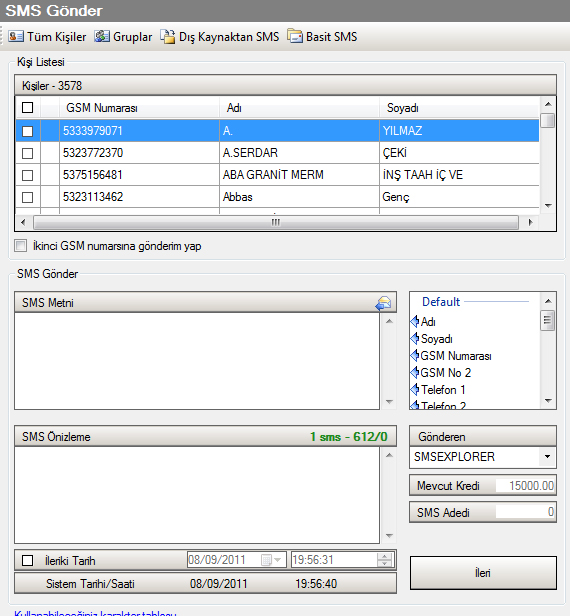This screenshot has width=570, height=616.
Task: Select the Basit SMS icon
Action: point(295,36)
